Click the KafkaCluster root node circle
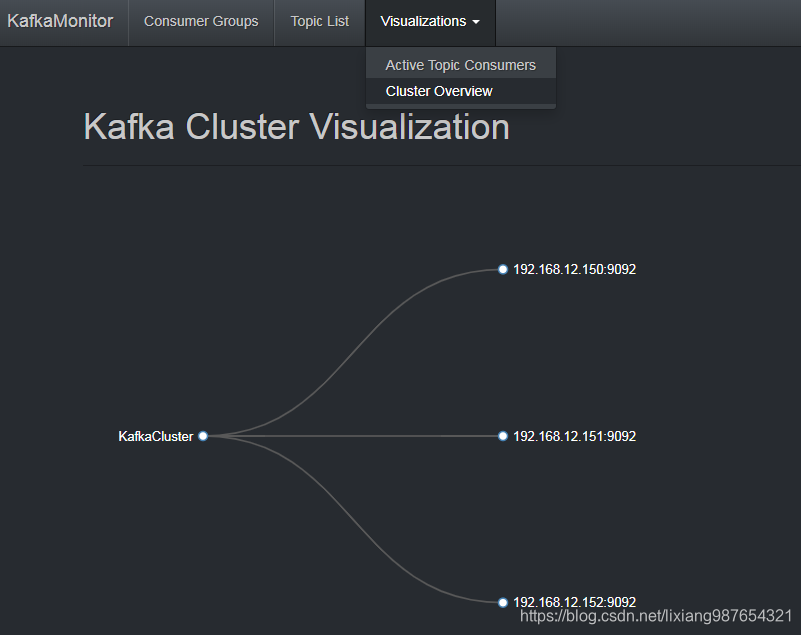The width and height of the screenshot is (801, 635). pyautogui.click(x=203, y=436)
